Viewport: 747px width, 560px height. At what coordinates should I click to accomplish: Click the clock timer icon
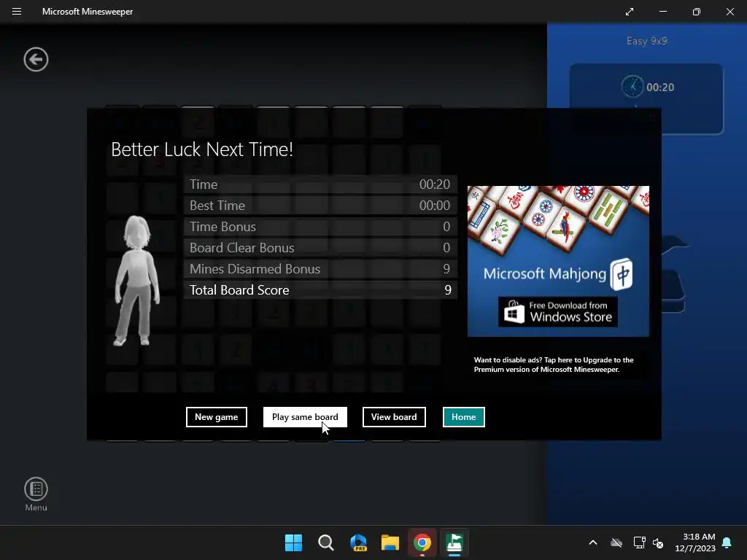pos(632,87)
